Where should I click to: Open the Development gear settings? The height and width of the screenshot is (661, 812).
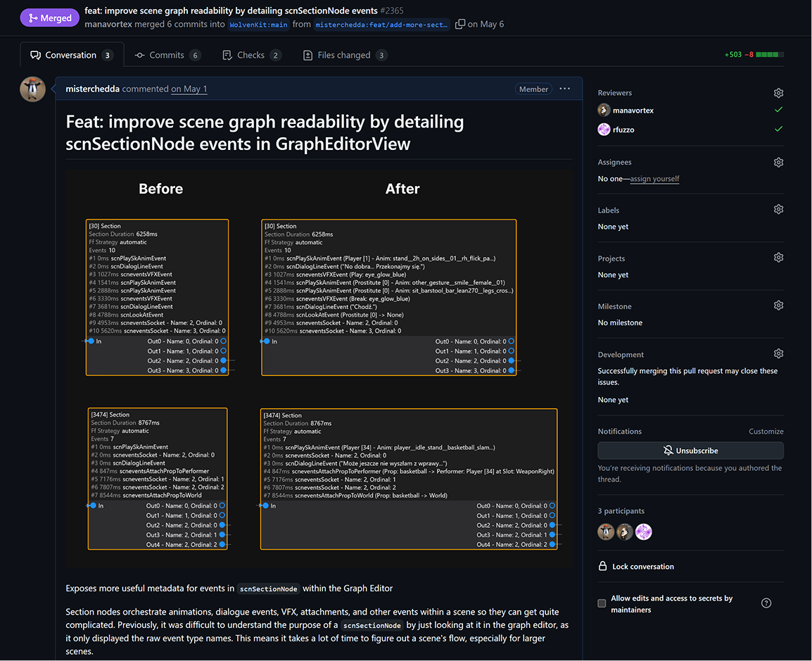(x=778, y=354)
